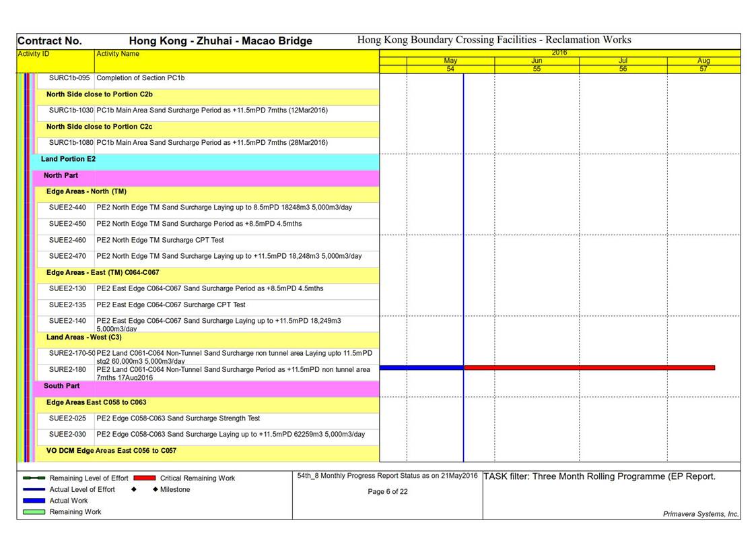
Task: Click the Sand Surcharge Period name ending (28Mar2016)
Action: [212, 142]
